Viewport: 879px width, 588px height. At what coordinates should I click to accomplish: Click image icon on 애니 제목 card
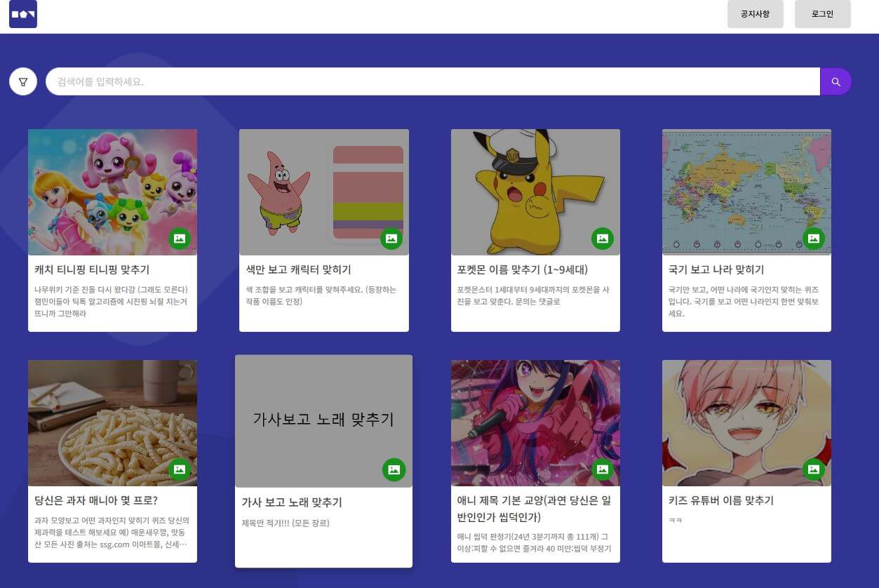pos(603,469)
